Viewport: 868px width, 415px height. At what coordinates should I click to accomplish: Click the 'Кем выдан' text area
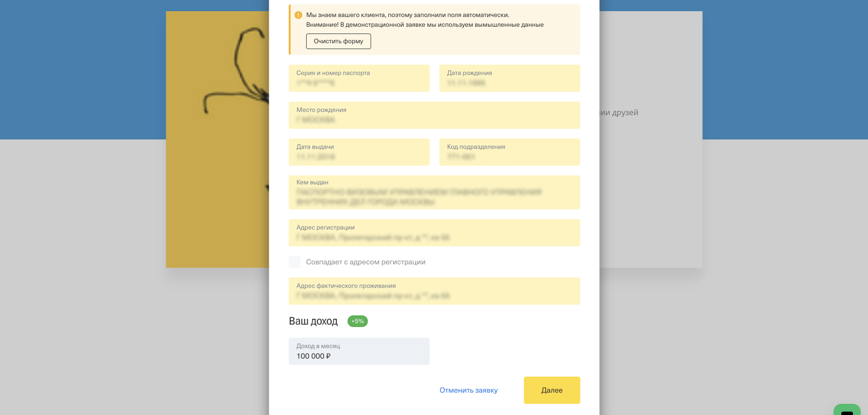pos(434,192)
